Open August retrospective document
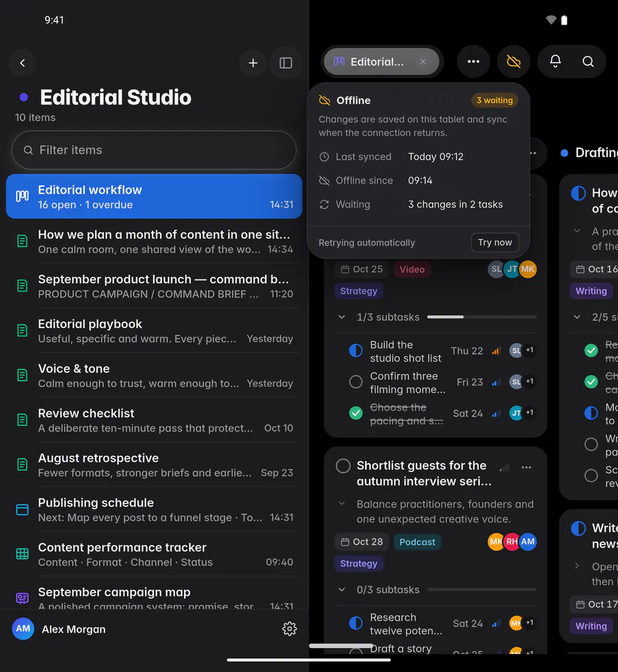The image size is (618, 672). click(x=154, y=465)
